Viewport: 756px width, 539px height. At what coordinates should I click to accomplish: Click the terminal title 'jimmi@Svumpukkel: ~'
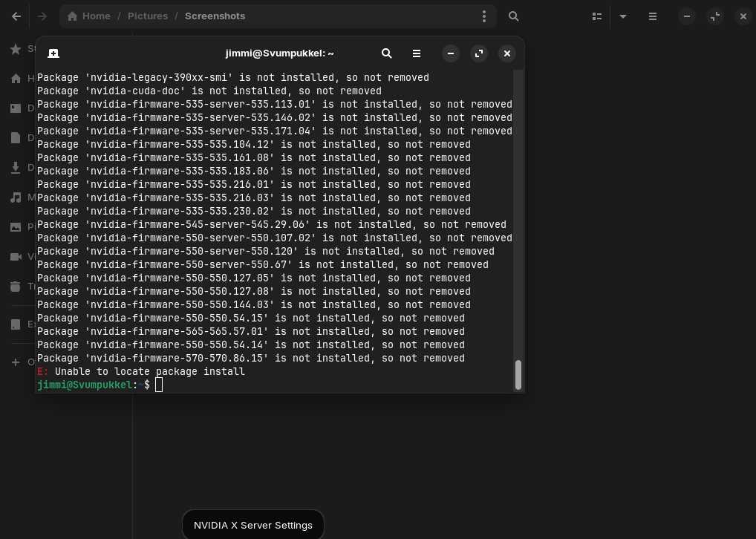point(280,53)
